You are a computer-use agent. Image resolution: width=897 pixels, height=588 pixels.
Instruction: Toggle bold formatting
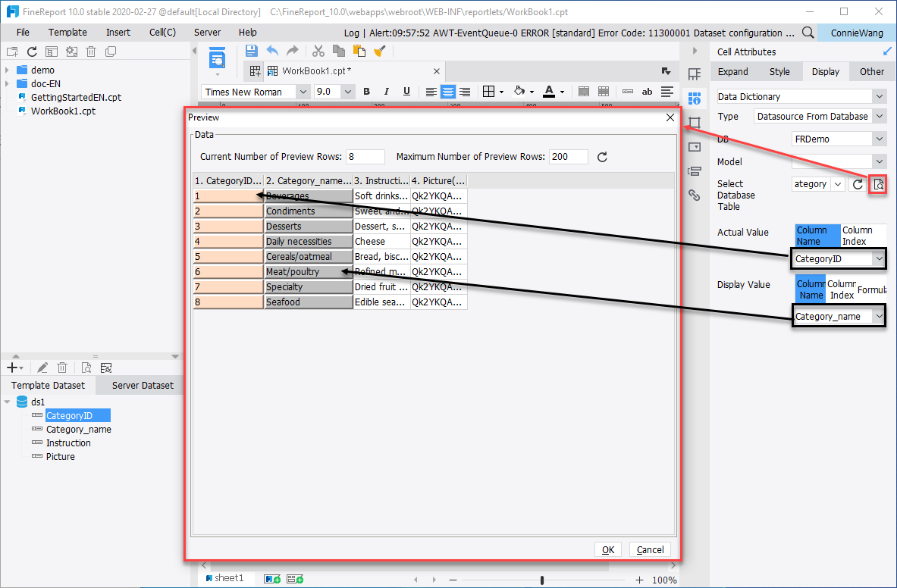pos(366,91)
